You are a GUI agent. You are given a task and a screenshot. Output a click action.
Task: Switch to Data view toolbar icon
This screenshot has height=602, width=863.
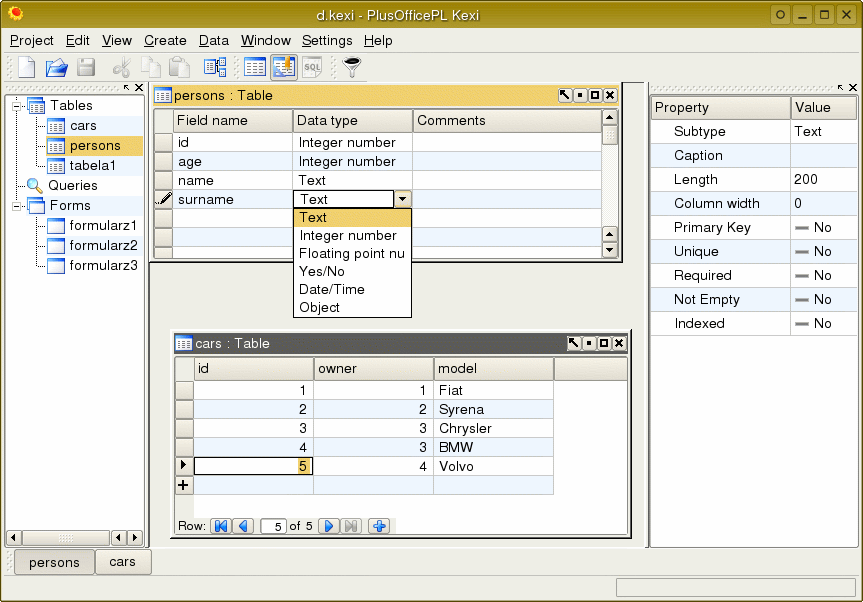tap(255, 68)
